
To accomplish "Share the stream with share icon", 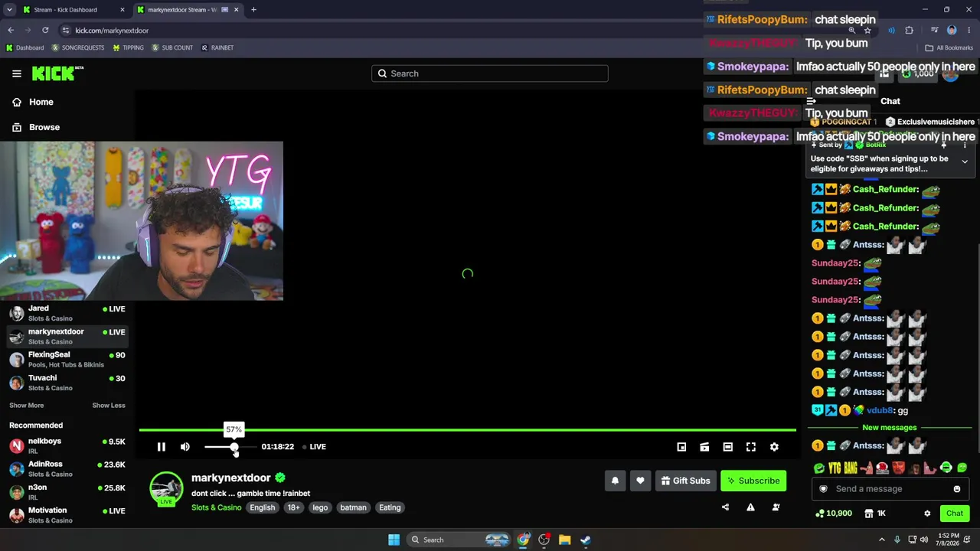I will click(725, 507).
